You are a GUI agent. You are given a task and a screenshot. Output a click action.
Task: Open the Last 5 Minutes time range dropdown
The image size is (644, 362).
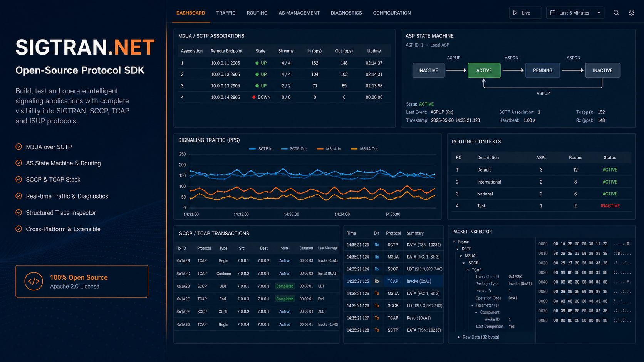[x=575, y=13]
